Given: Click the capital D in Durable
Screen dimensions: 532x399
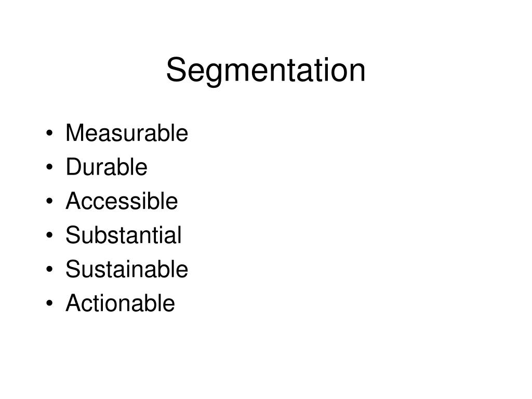Looking at the screenshot, I should tap(72, 167).
